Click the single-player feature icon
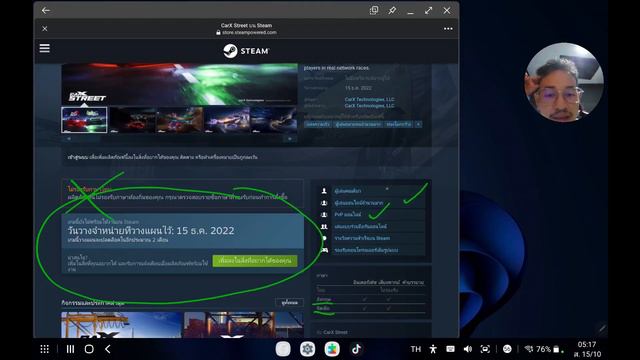640x360 pixels. tap(324, 191)
